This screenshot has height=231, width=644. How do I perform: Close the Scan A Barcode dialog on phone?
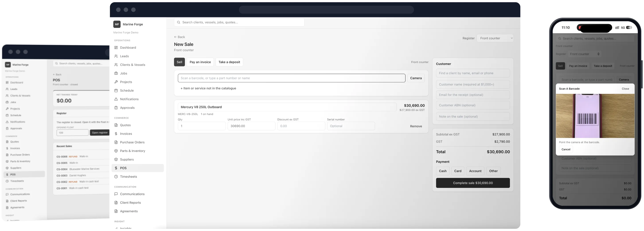pyautogui.click(x=625, y=89)
